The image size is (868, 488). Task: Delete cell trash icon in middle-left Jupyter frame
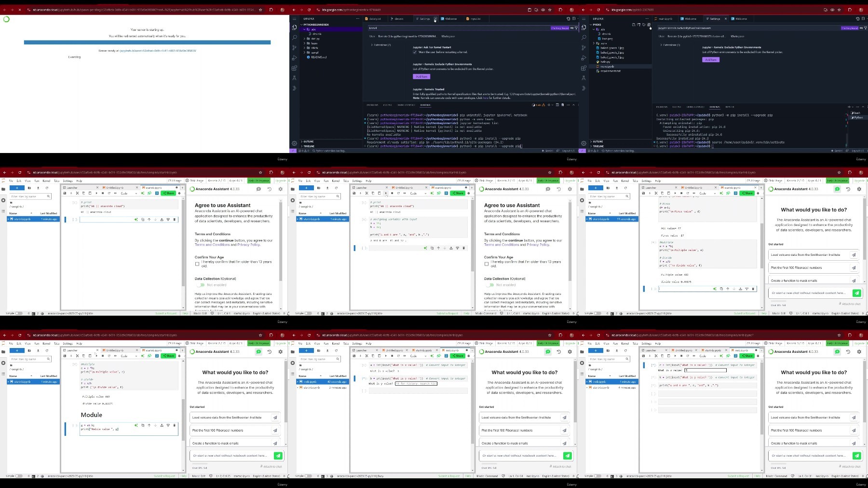[x=175, y=220]
